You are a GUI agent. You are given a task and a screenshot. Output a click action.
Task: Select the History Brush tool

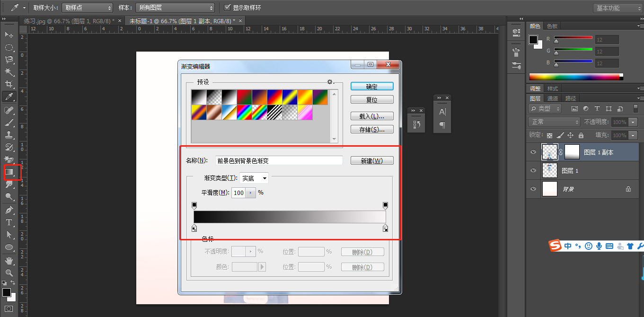click(9, 147)
